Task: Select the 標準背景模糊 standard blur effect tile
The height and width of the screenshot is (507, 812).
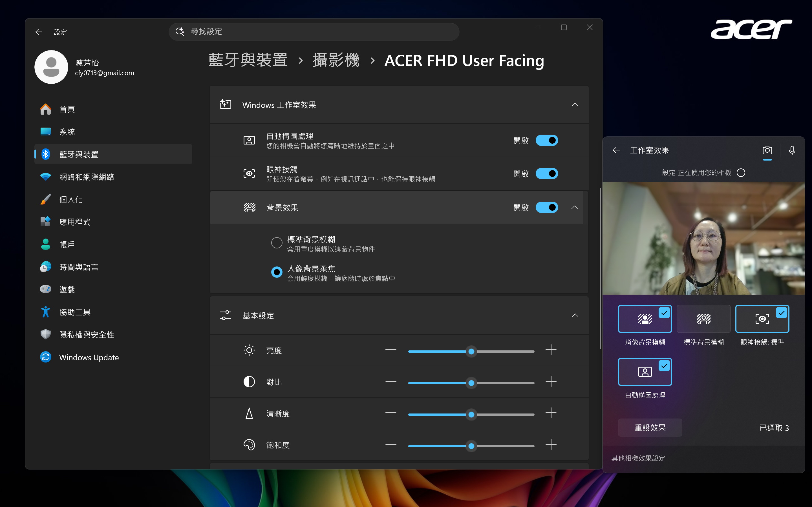Action: click(703, 319)
